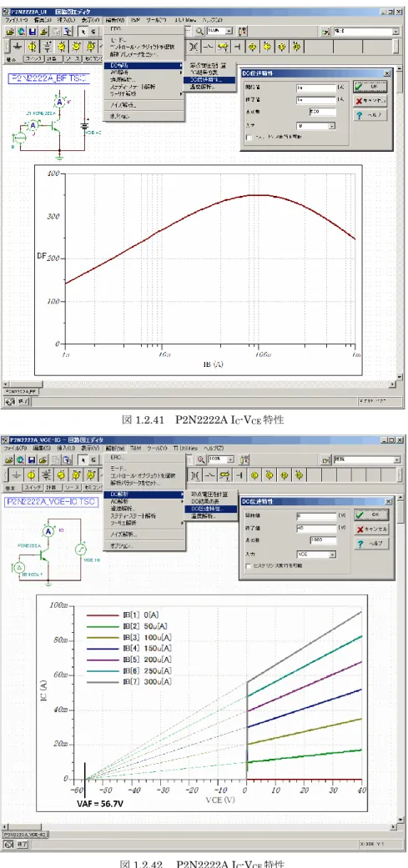
Task: Choose 節点電圧を計算 in VCE-IC window submenu
Action: (211, 494)
